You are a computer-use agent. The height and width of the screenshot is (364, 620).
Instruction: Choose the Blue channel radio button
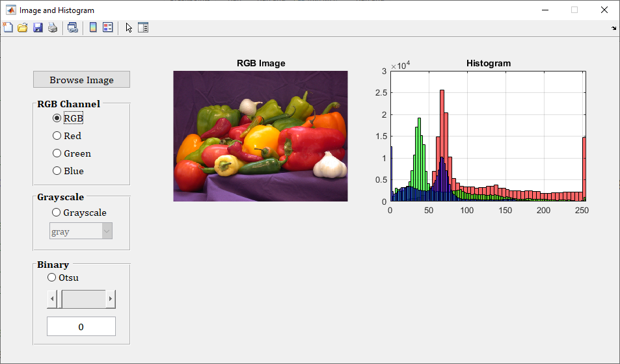57,171
